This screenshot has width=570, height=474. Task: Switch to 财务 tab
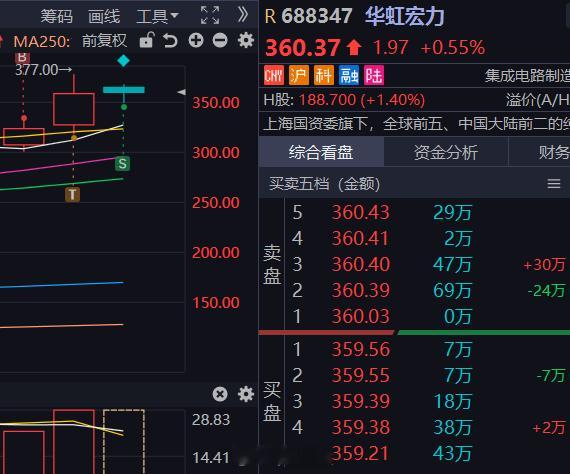pyautogui.click(x=539, y=152)
